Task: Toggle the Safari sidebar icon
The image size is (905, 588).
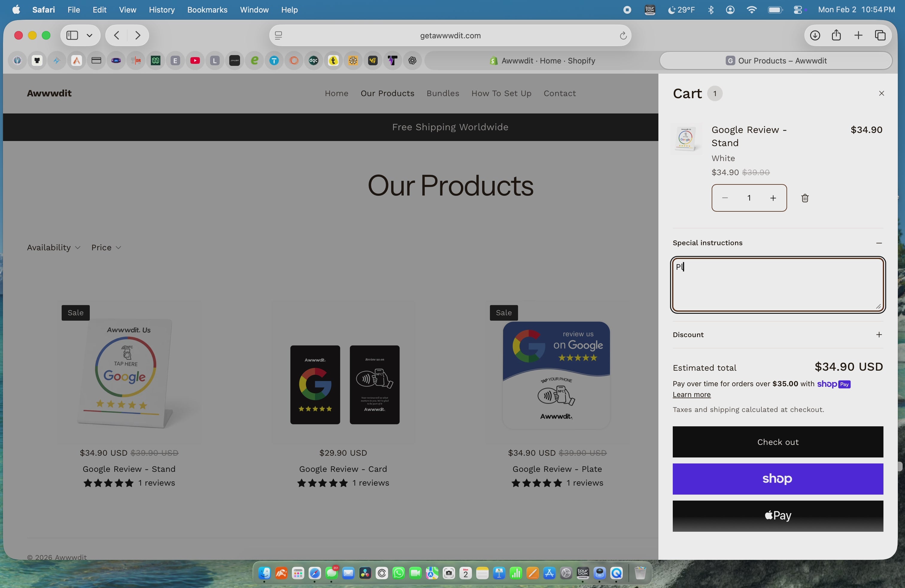Action: [x=72, y=35]
